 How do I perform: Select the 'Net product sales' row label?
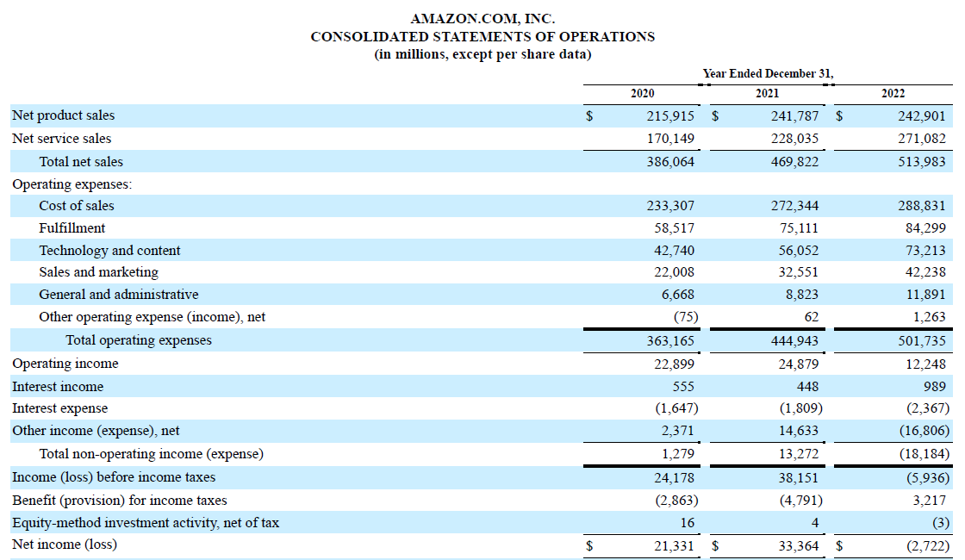64,115
